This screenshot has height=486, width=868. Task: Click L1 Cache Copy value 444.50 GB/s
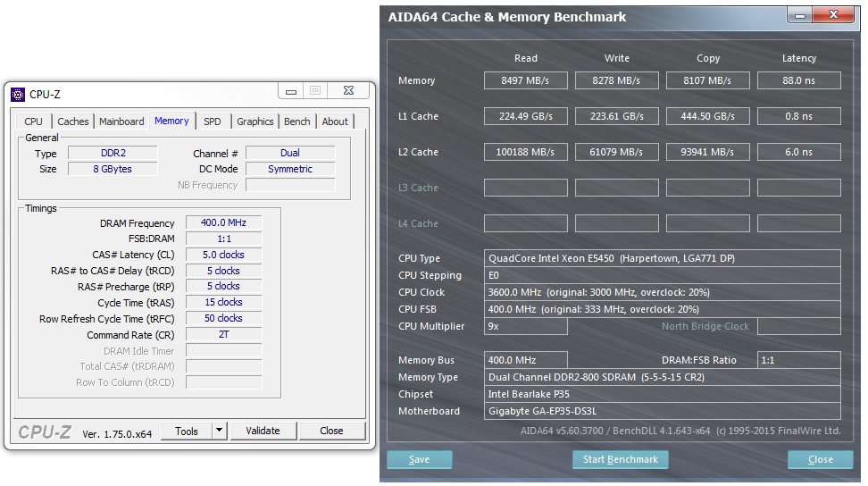(707, 116)
